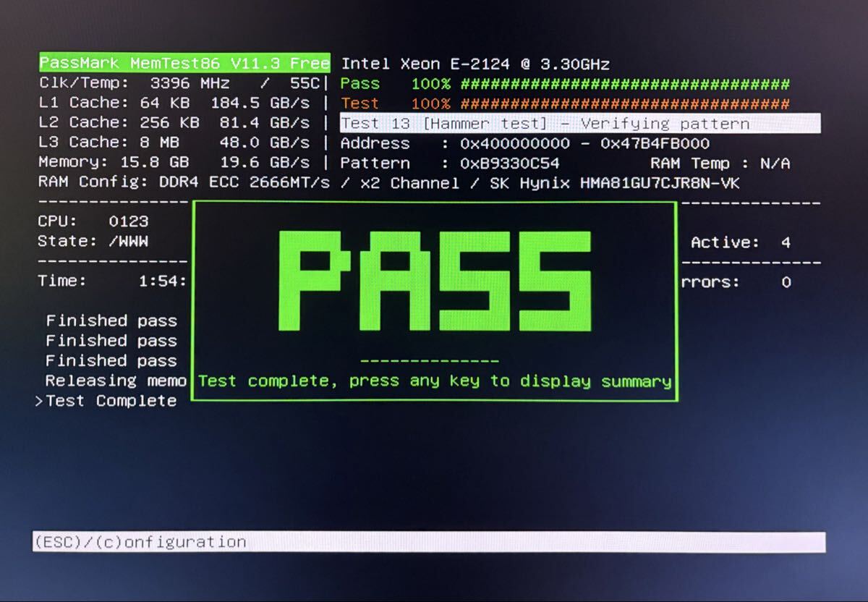Click the second Finished pass log line
868x602 pixels.
pyautogui.click(x=111, y=340)
